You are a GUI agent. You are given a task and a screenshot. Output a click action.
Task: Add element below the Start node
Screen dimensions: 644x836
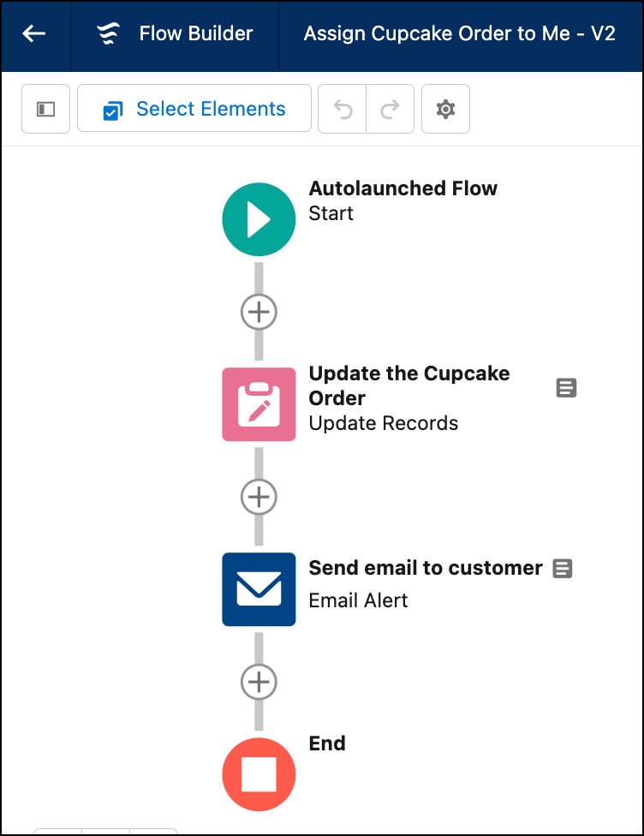tap(259, 312)
